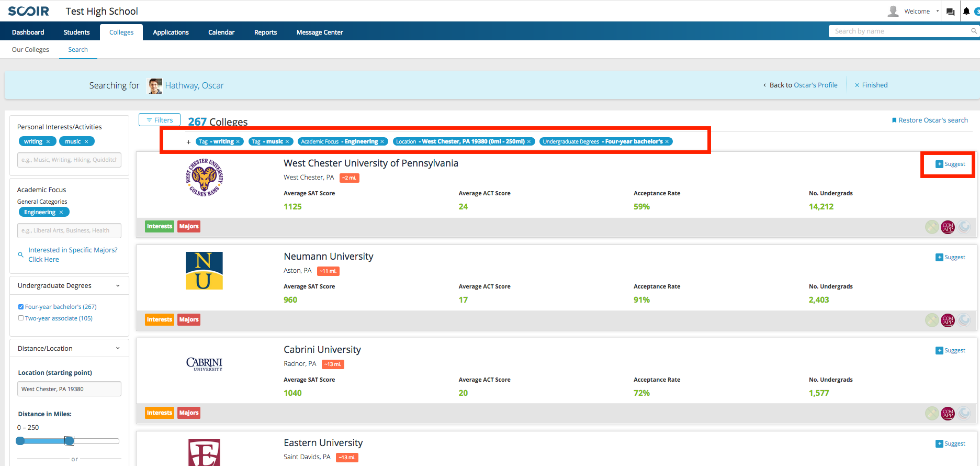This screenshot has height=466, width=980.
Task: Open the Calendar tab
Action: point(221,32)
